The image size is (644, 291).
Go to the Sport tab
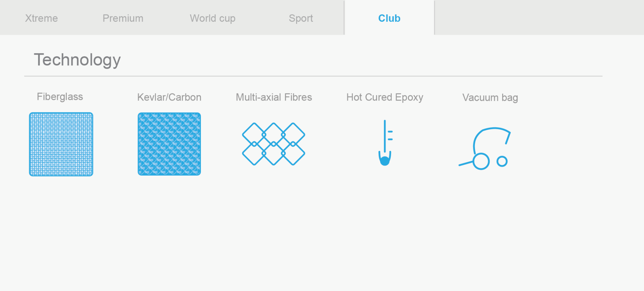pos(301,18)
